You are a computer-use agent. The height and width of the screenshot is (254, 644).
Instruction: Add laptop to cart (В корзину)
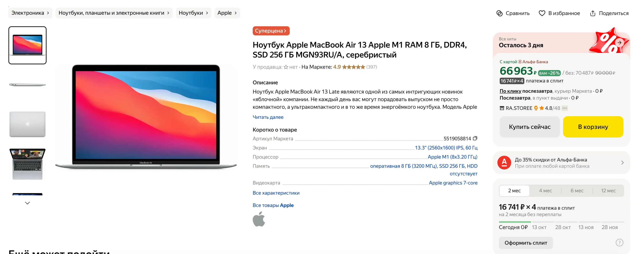coord(593,127)
